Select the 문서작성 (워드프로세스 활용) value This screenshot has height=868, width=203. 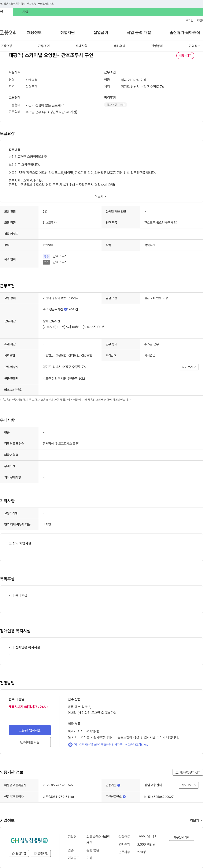coord(61,444)
